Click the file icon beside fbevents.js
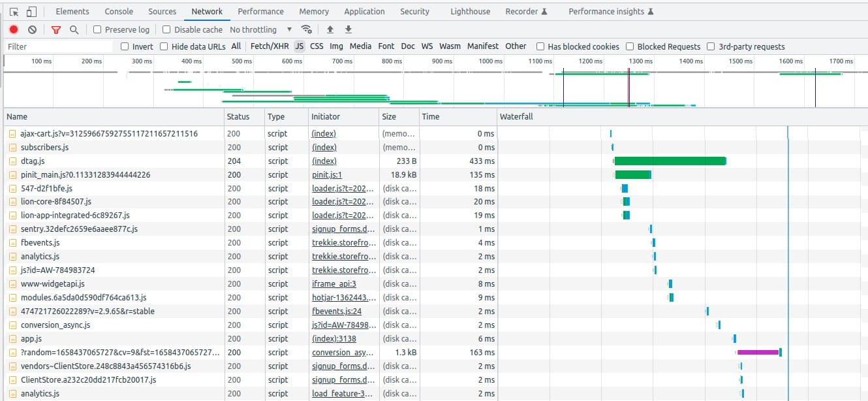The image size is (868, 401). point(12,242)
